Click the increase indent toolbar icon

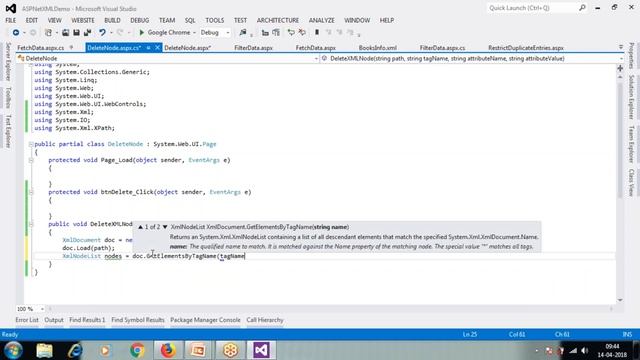[x=276, y=33]
